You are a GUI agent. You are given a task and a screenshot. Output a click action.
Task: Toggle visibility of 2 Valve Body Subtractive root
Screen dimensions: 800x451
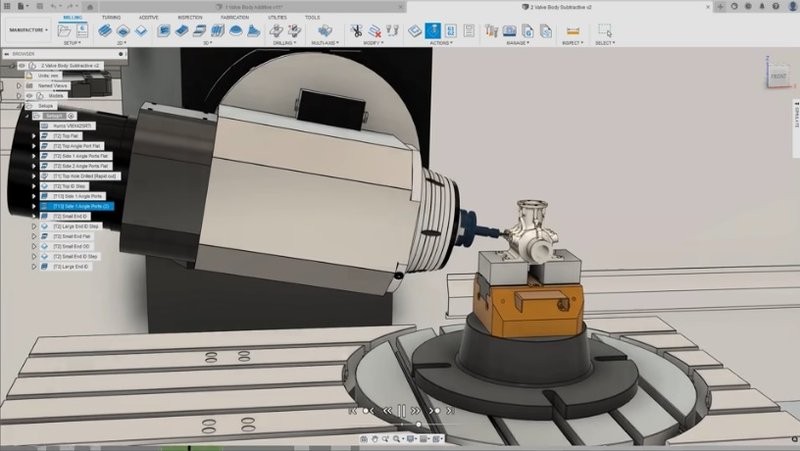click(21, 65)
